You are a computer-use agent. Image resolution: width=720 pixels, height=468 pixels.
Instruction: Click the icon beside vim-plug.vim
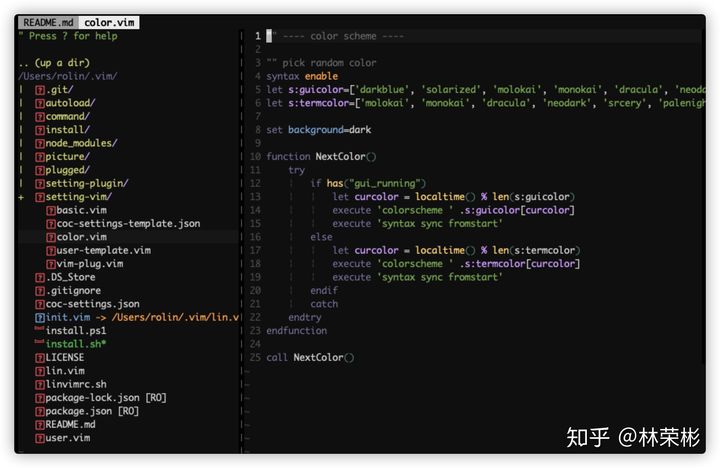(x=51, y=264)
